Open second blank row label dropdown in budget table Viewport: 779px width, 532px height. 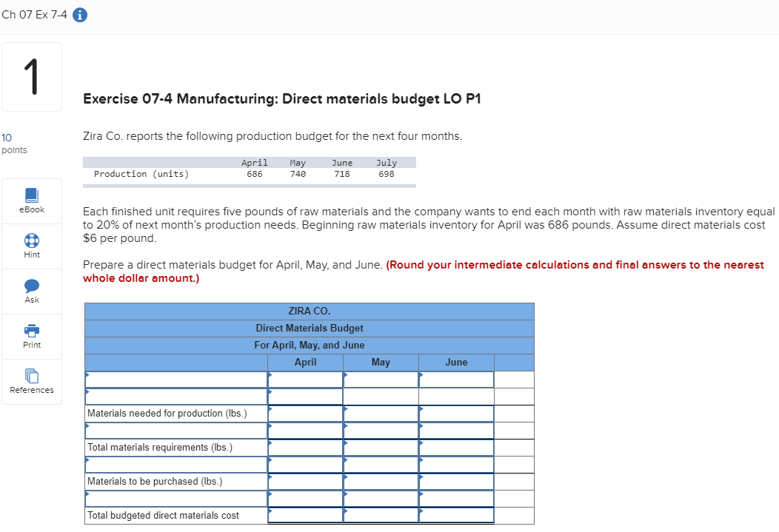click(x=176, y=397)
